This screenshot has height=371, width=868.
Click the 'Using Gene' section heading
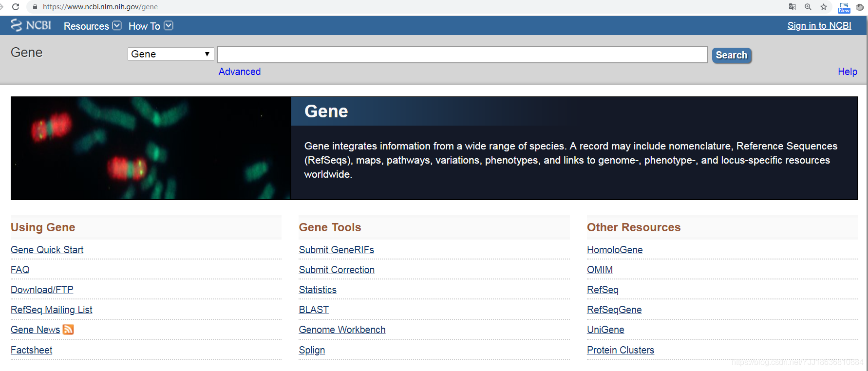43,227
